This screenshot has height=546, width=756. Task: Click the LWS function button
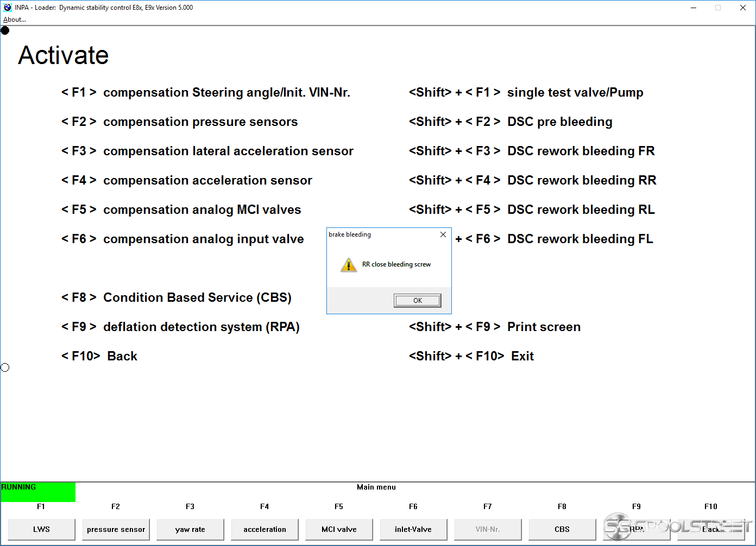pyautogui.click(x=41, y=529)
